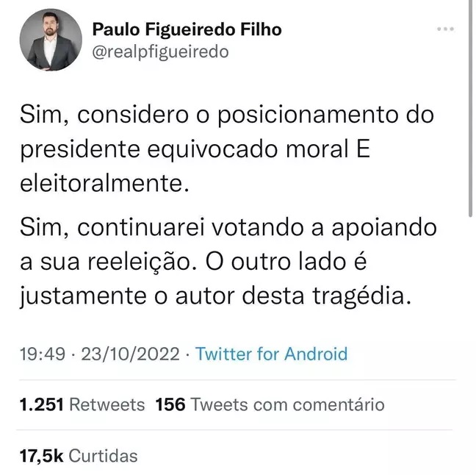Click the 156 quote tweets number

(171, 404)
